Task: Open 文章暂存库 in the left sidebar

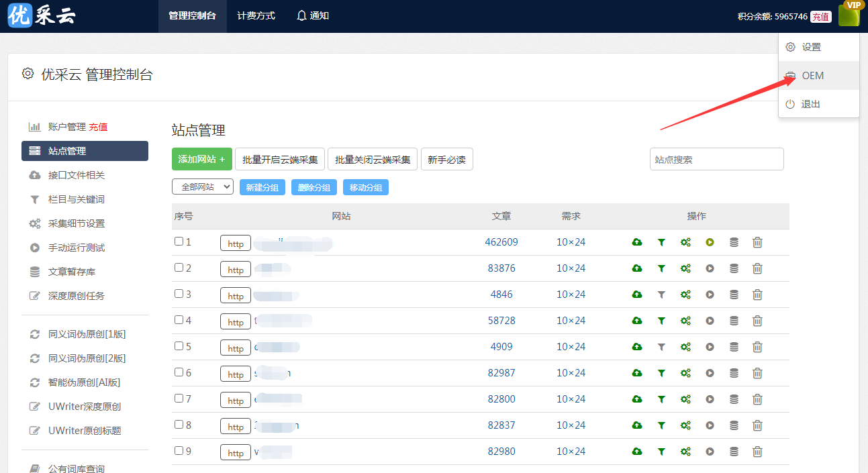Action: [71, 272]
